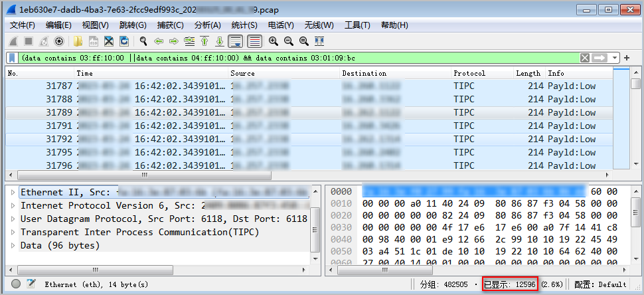Expand Internet Protocol Version 6 layer
This screenshot has height=295, width=644.
[x=13, y=205]
